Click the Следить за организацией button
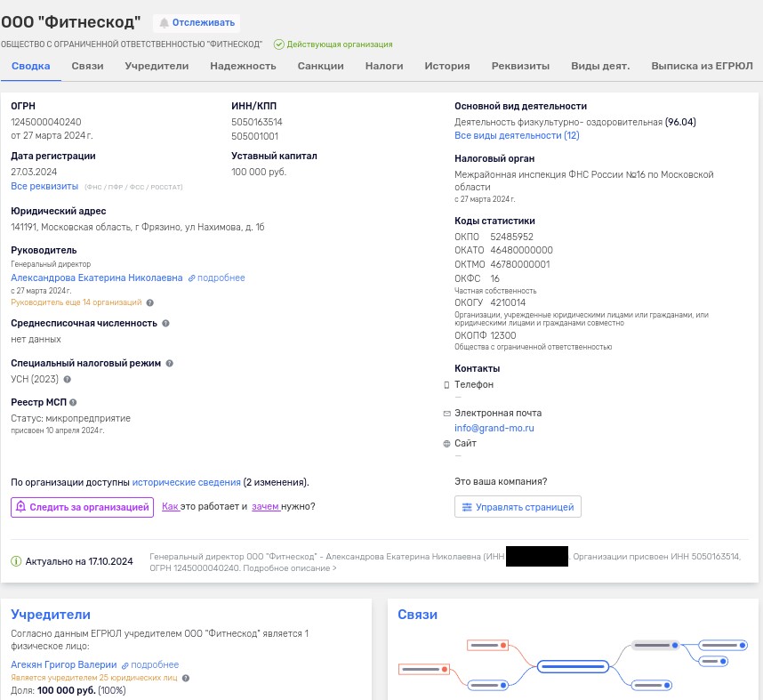Image resolution: width=763 pixels, height=700 pixels. (x=82, y=507)
